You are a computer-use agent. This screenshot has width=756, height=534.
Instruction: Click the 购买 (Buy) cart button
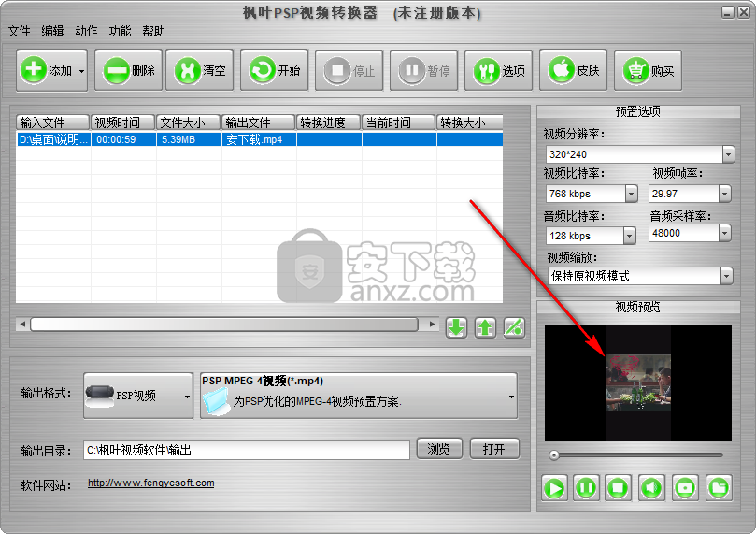[648, 70]
